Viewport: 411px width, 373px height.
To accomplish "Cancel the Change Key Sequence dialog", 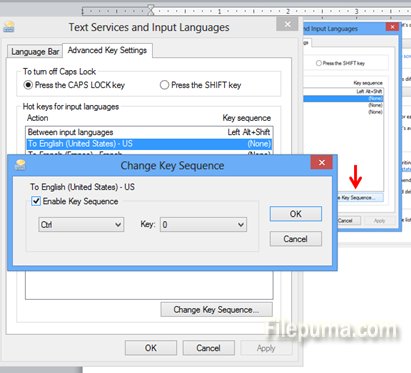I will (x=296, y=239).
